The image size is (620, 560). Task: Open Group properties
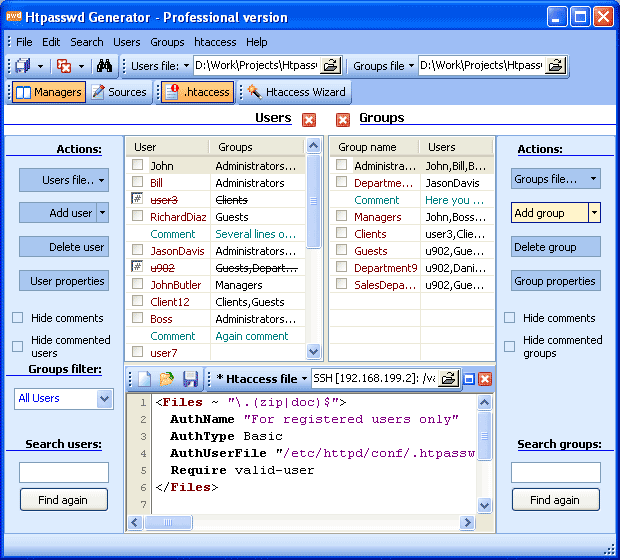pos(556,281)
